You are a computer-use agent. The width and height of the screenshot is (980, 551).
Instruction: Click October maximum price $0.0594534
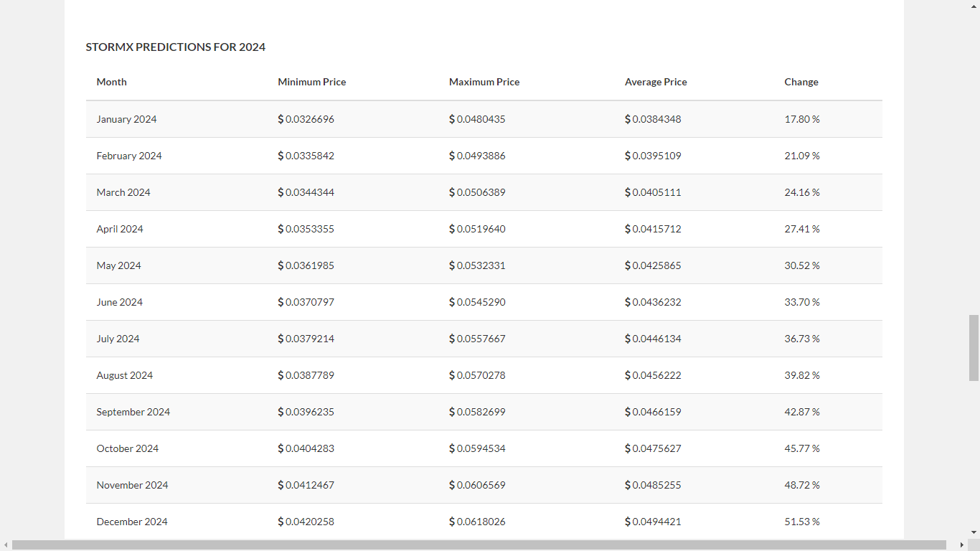click(x=477, y=448)
